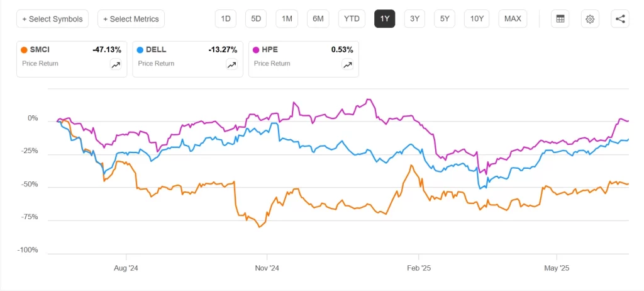The image size is (644, 291).
Task: Click the orange SMCI color dot
Action: pyautogui.click(x=24, y=50)
